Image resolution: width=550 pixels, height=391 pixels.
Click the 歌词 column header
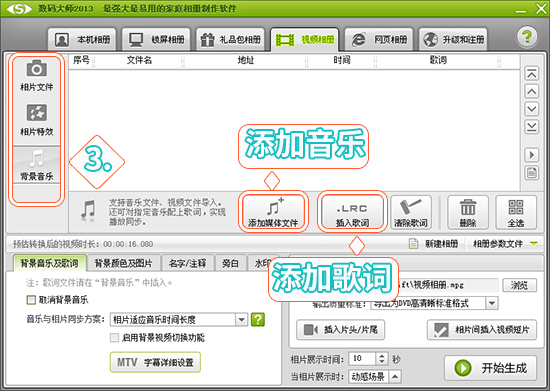pyautogui.click(x=438, y=60)
